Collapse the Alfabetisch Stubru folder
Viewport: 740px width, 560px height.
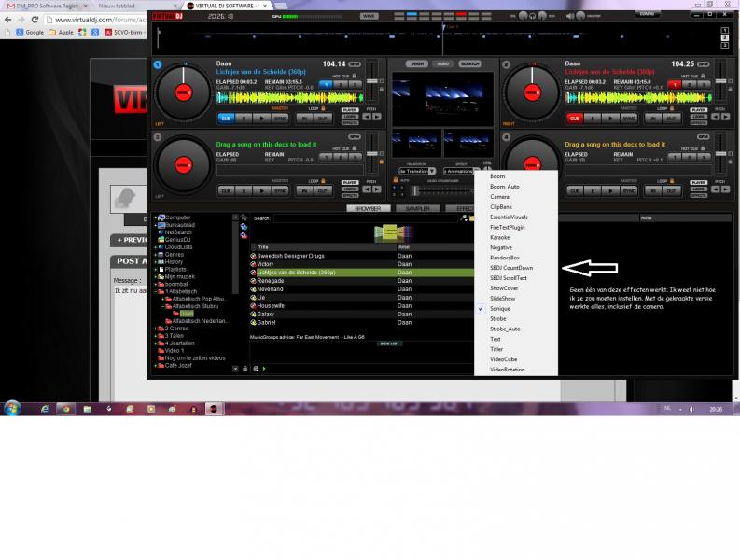[162, 306]
